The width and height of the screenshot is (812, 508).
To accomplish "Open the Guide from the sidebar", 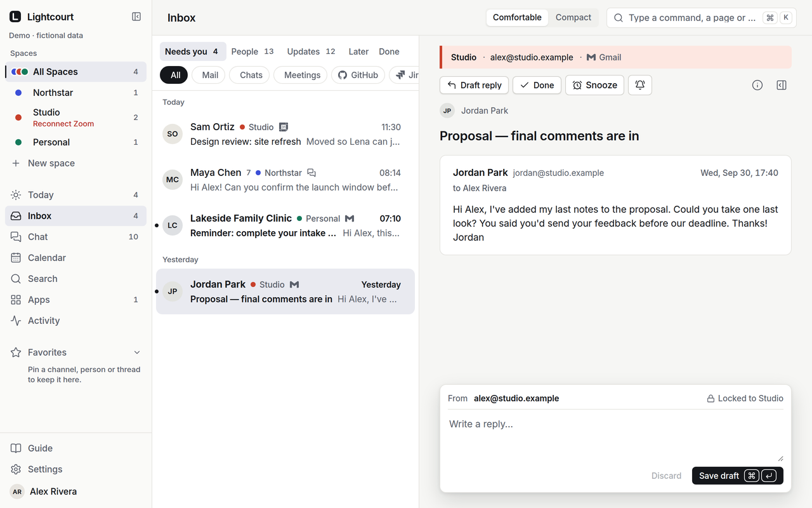I will 76,448.
